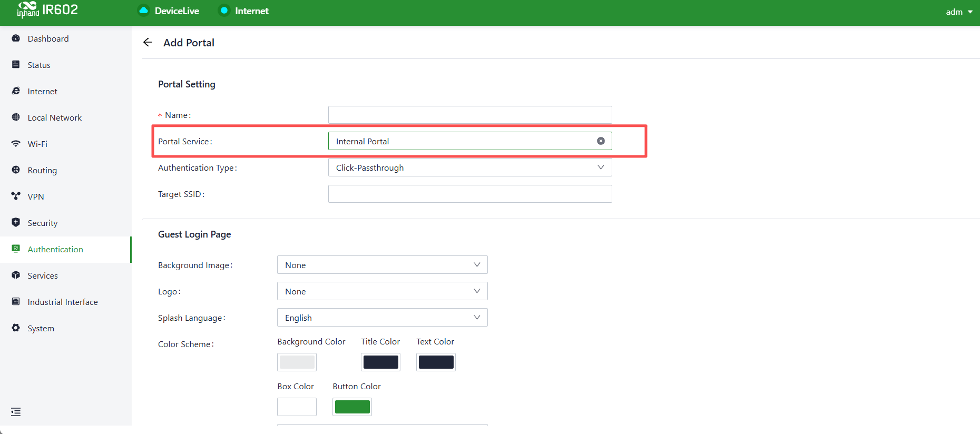Image resolution: width=980 pixels, height=434 pixels.
Task: Pick the Title Color swatch
Action: 381,362
